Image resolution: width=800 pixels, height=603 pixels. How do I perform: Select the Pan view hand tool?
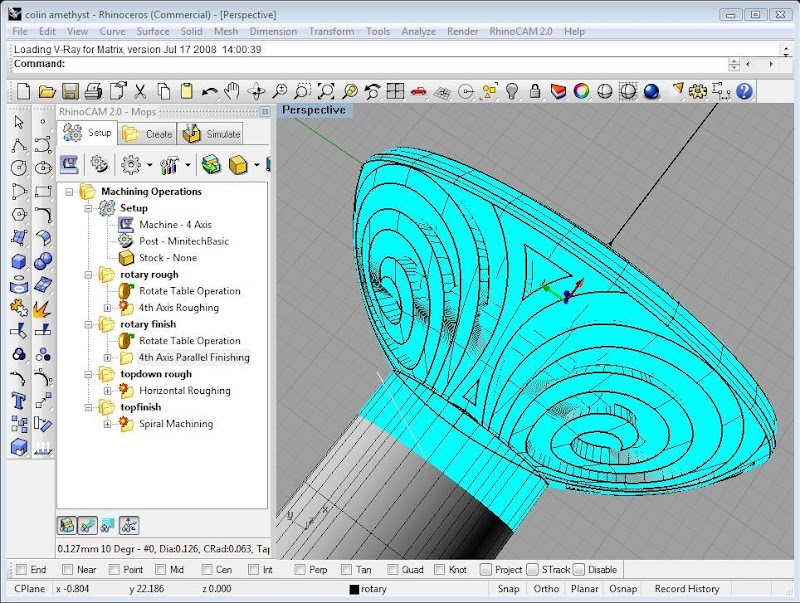click(x=233, y=92)
